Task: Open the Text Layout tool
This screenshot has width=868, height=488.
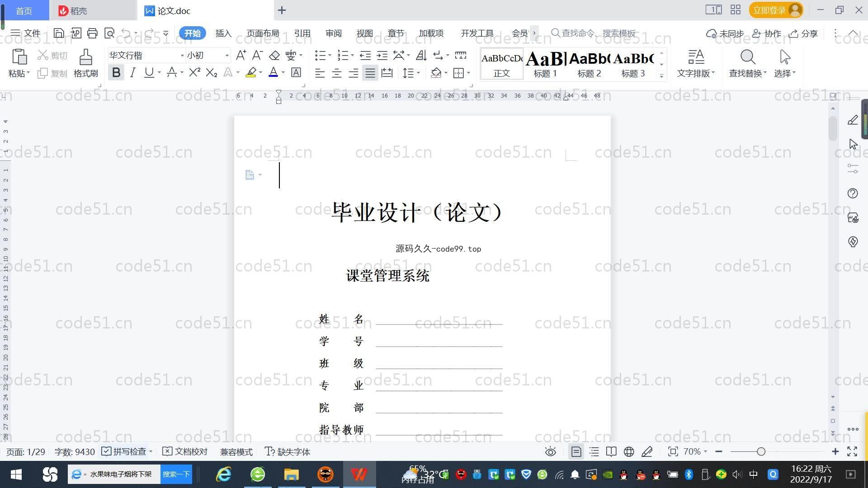Action: (x=696, y=63)
